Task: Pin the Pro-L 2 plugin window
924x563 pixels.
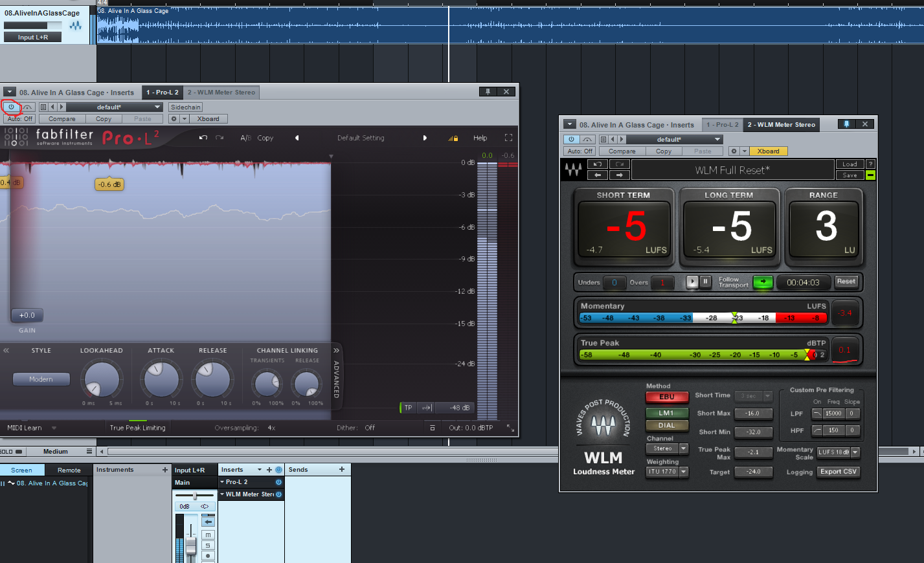Action: pyautogui.click(x=488, y=92)
